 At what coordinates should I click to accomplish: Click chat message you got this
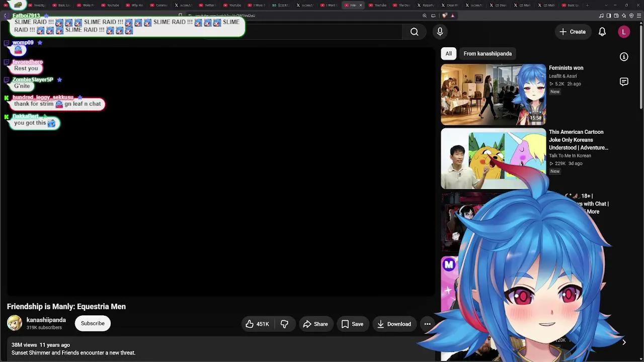(x=34, y=123)
